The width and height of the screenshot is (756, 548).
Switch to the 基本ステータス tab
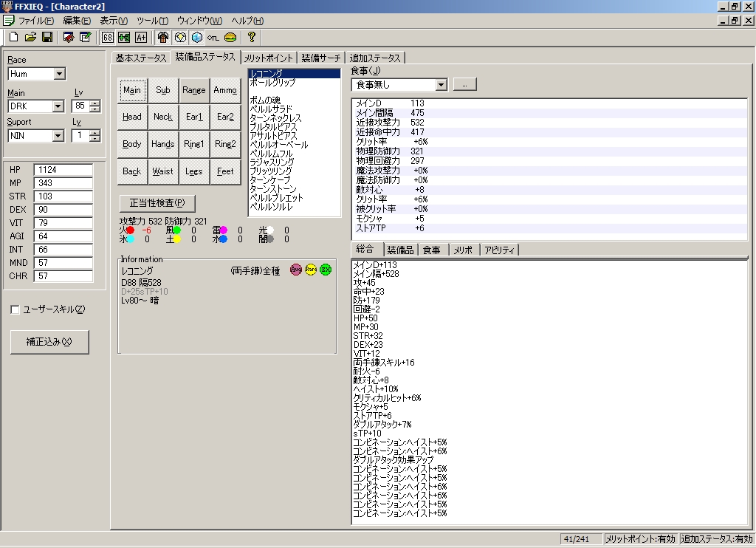(141, 58)
